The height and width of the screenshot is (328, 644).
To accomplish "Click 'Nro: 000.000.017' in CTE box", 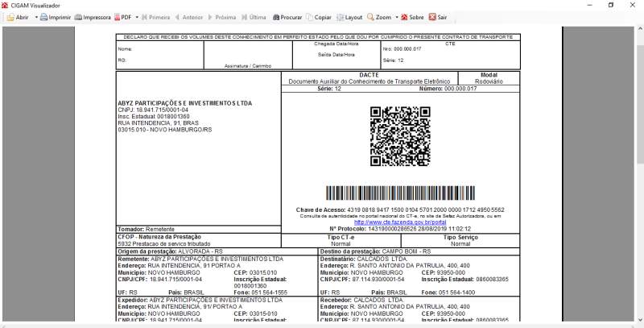I will pos(402,48).
